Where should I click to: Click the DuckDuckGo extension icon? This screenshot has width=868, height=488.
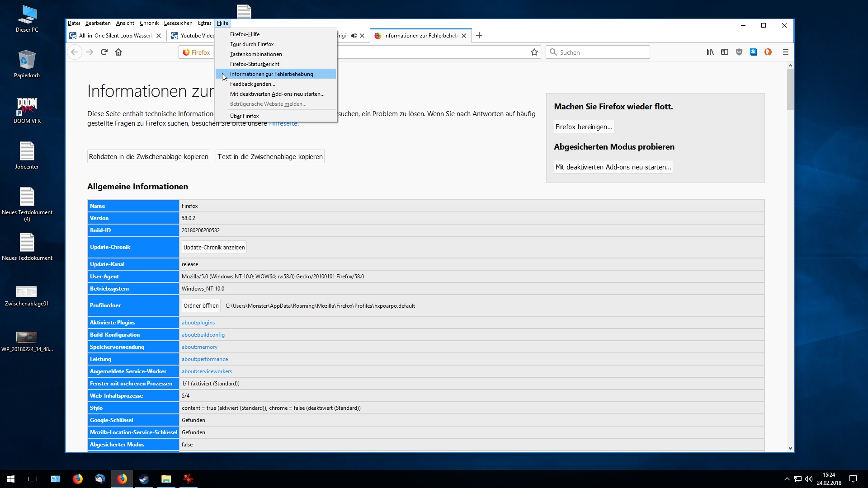tap(768, 52)
